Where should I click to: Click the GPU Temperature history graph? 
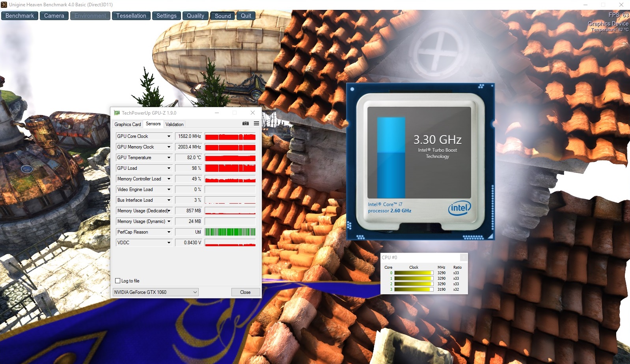230,158
